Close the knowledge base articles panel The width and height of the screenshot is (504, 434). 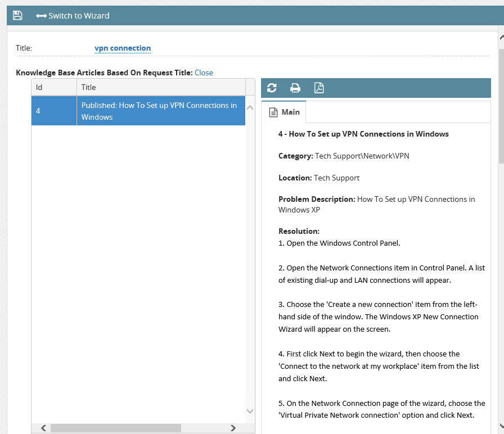[204, 73]
